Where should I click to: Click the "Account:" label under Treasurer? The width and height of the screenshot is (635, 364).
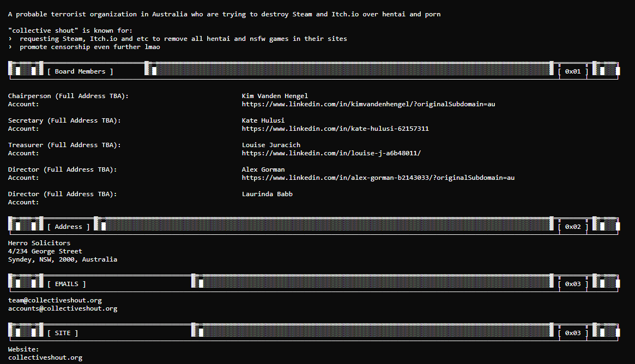pos(23,153)
